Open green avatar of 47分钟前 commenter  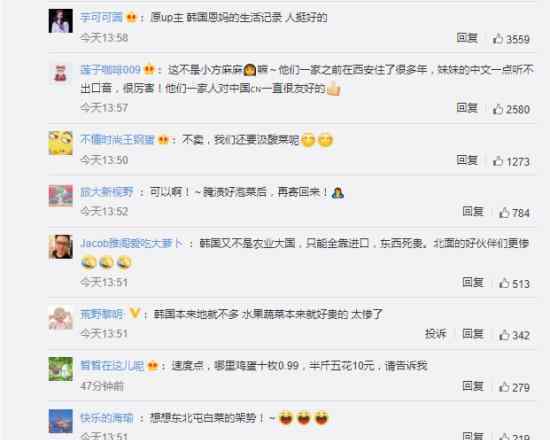[x=61, y=369]
